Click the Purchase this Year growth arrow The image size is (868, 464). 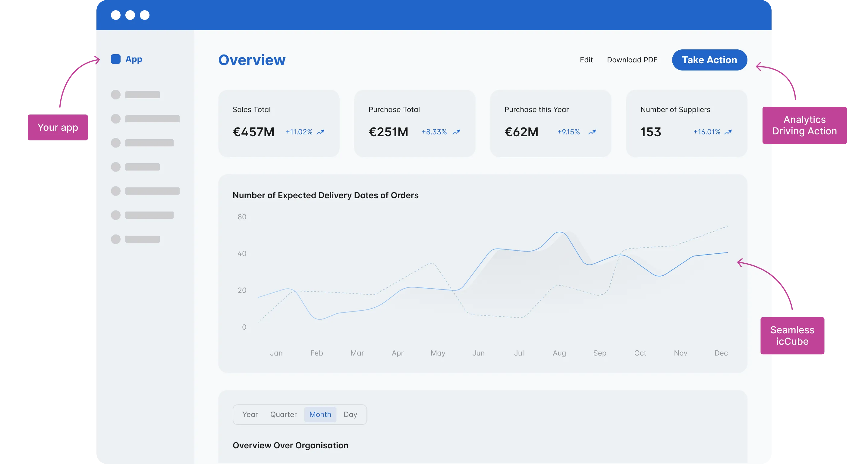592,132
